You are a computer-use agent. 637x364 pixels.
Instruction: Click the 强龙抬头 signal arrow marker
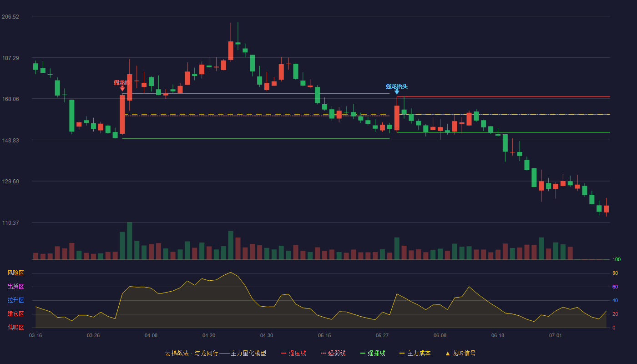tap(397, 92)
